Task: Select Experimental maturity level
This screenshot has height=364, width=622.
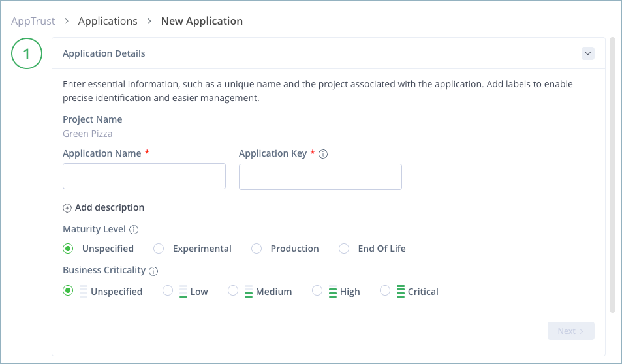Action: click(x=159, y=249)
